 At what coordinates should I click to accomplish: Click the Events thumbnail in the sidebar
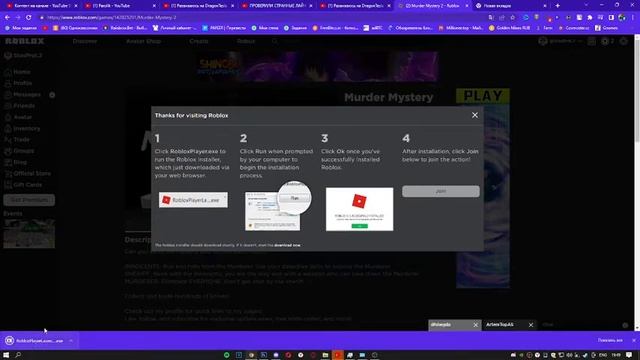29,233
